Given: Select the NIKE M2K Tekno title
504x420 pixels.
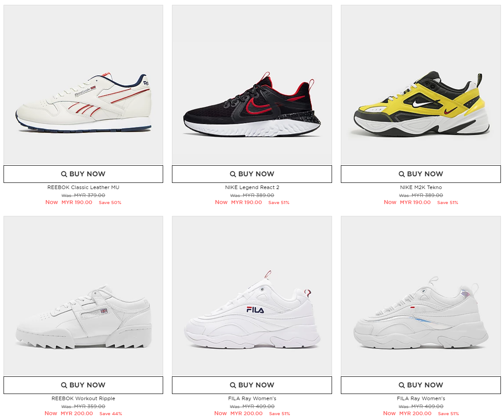Looking at the screenshot, I should [421, 187].
